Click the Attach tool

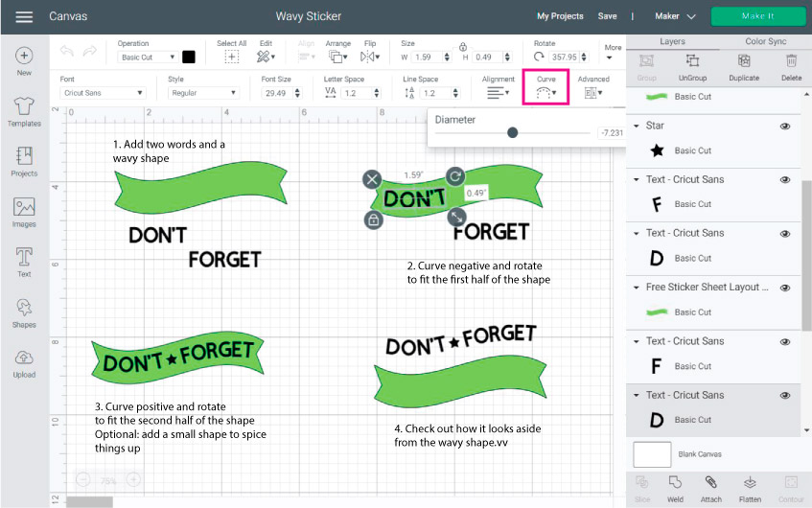[711, 489]
